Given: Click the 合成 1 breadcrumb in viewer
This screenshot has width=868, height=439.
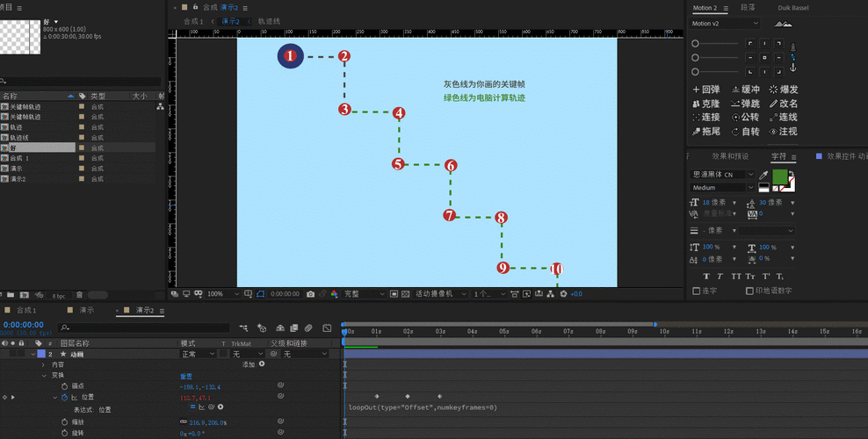Looking at the screenshot, I should click(x=193, y=21).
